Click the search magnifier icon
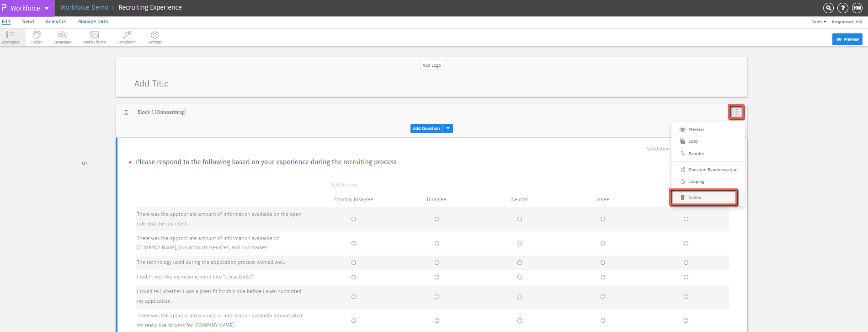This screenshot has height=332, width=868. (x=828, y=8)
